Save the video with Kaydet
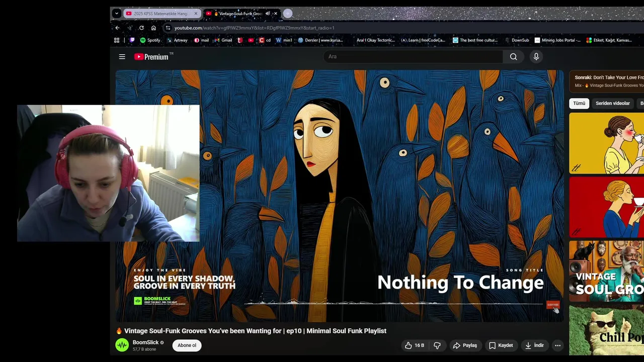This screenshot has height=362, width=644. click(501, 345)
